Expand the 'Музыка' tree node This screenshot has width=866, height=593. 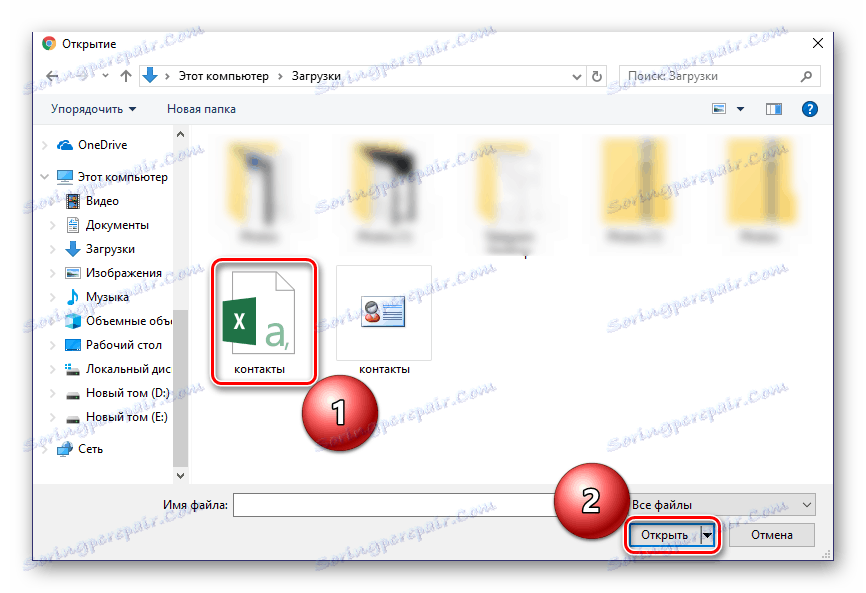click(x=53, y=298)
